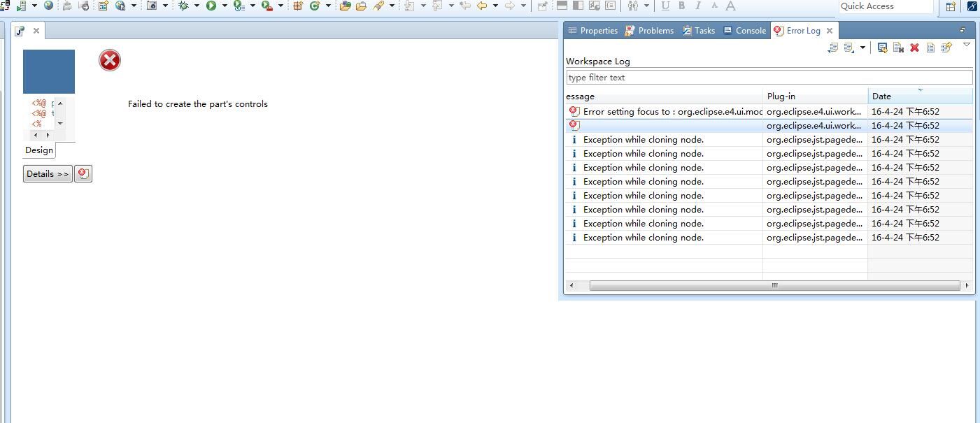The height and width of the screenshot is (423, 980).
Task: Click the large red error circle icon
Action: point(110,60)
